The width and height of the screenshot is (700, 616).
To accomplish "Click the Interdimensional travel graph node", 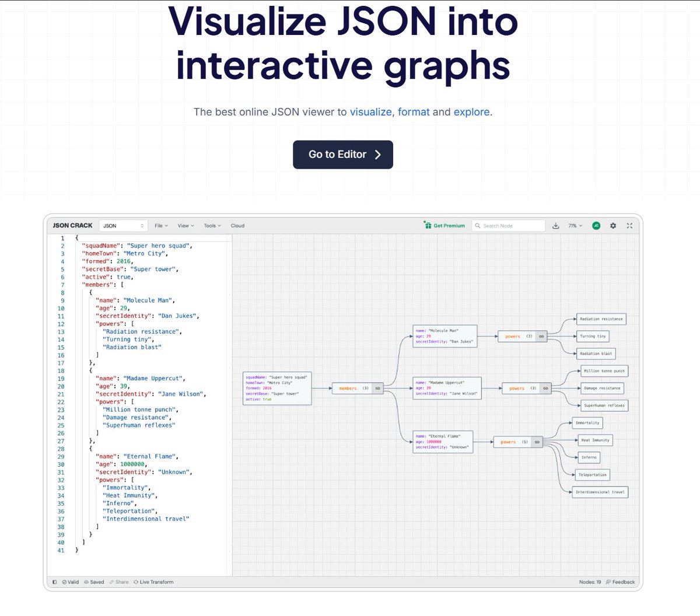I will (600, 492).
